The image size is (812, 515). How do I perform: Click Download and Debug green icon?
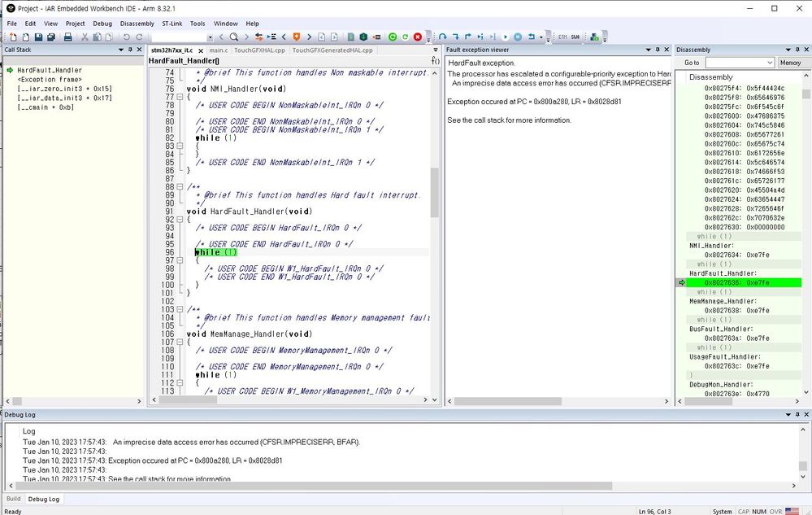coord(393,37)
